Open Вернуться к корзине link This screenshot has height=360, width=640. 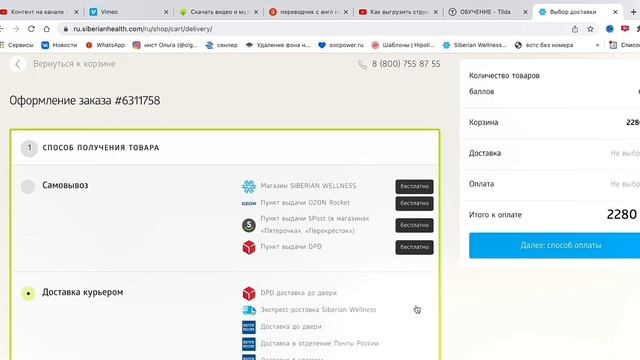[74, 64]
